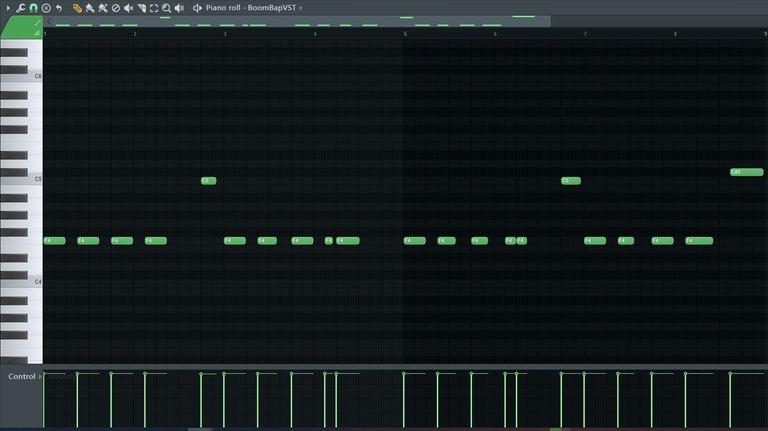Image resolution: width=768 pixels, height=431 pixels.
Task: Activate the Zoom magnifier tool
Action: click(x=167, y=8)
